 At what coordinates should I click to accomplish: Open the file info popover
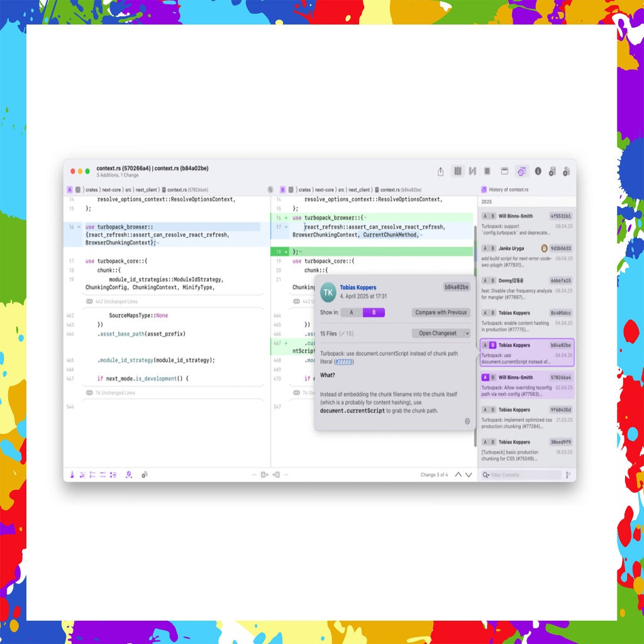coord(538,171)
